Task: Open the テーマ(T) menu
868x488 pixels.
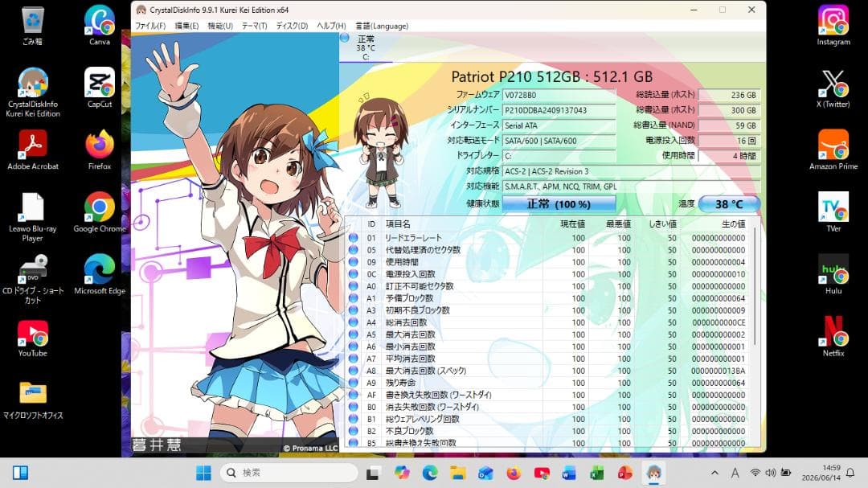Action: pos(254,26)
